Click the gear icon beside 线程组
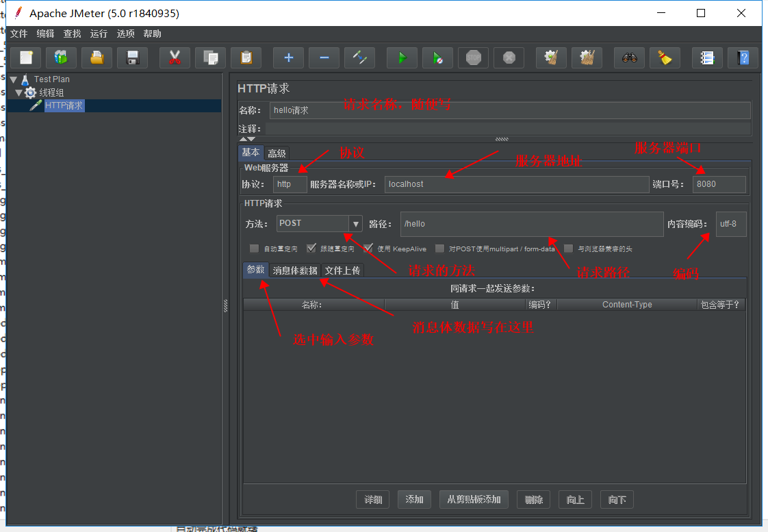768x532 pixels. pos(30,92)
